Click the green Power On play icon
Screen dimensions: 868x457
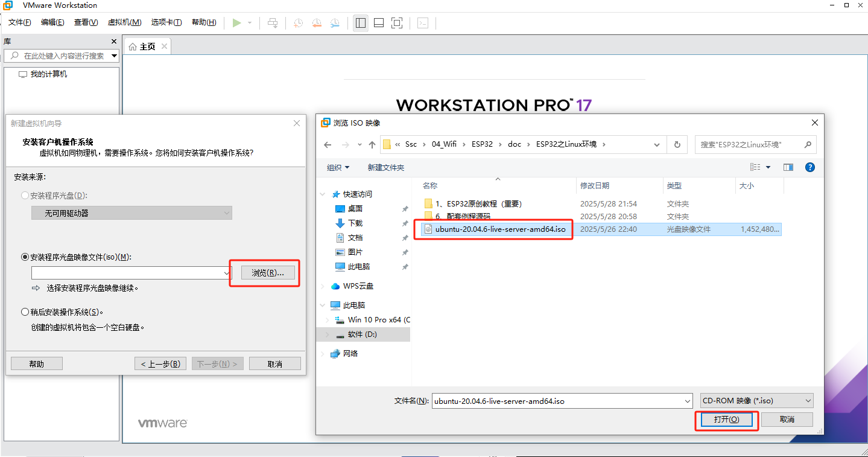(237, 23)
